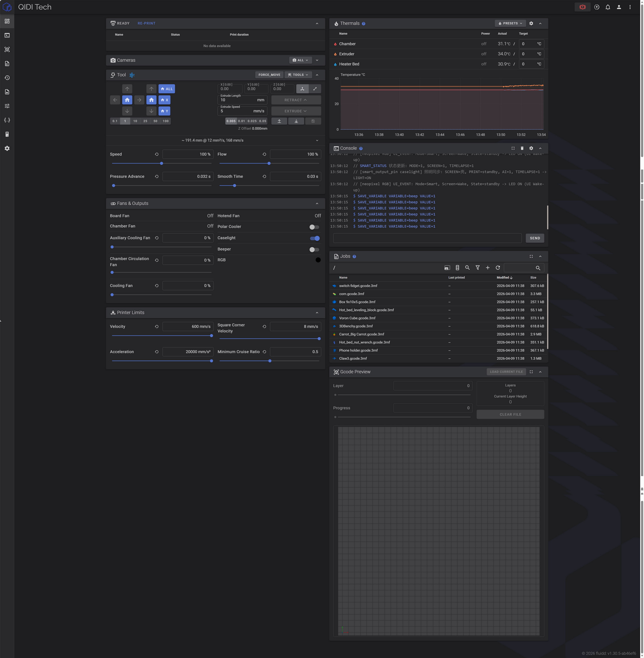The height and width of the screenshot is (658, 644).
Task: Click the FORCE_MOVE button
Action: point(269,75)
